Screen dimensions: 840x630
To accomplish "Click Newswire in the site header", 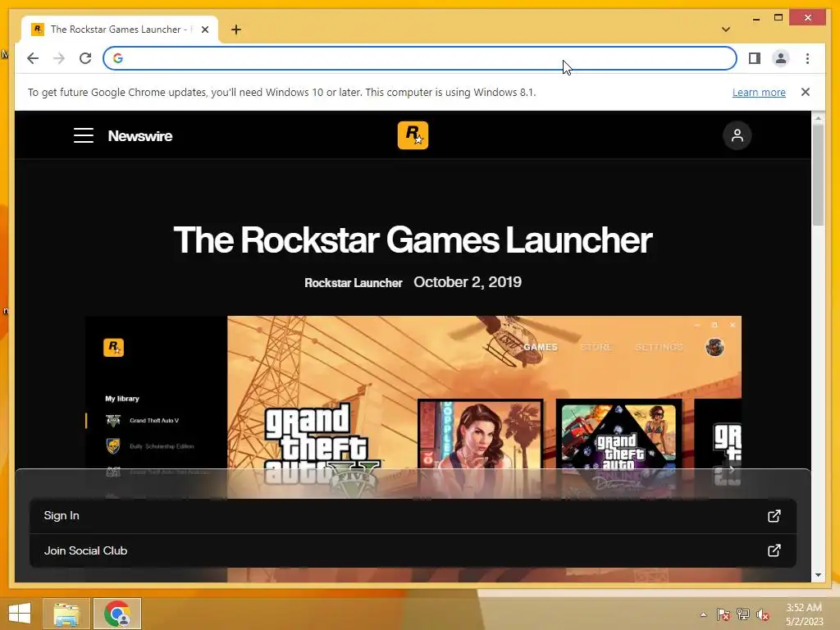I will [x=139, y=136].
